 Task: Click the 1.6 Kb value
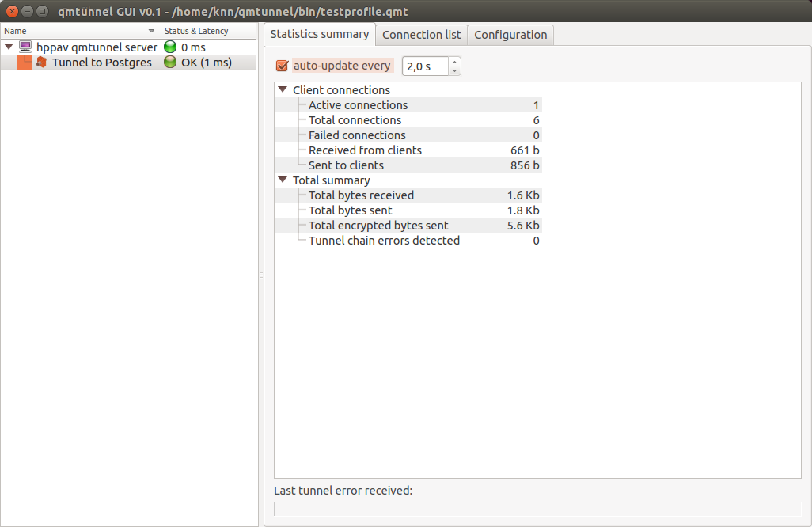[x=523, y=195]
